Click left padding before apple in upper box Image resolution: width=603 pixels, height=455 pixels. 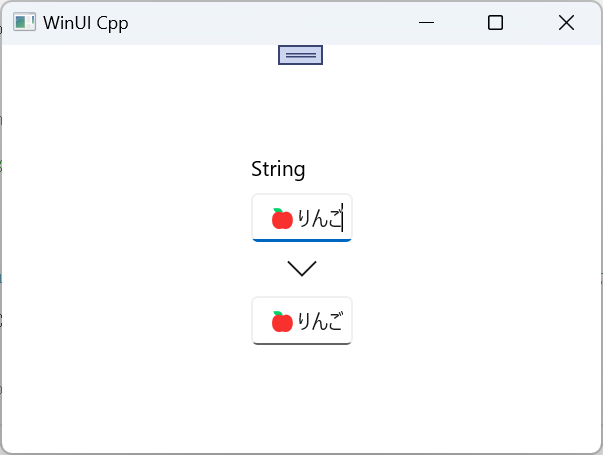[260, 218]
